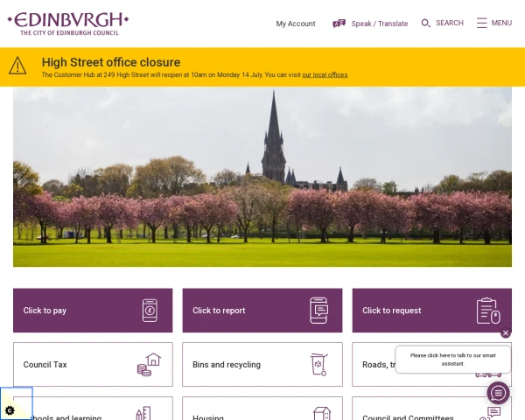Select the Click to pay tile
525x420 pixels.
[x=93, y=311]
